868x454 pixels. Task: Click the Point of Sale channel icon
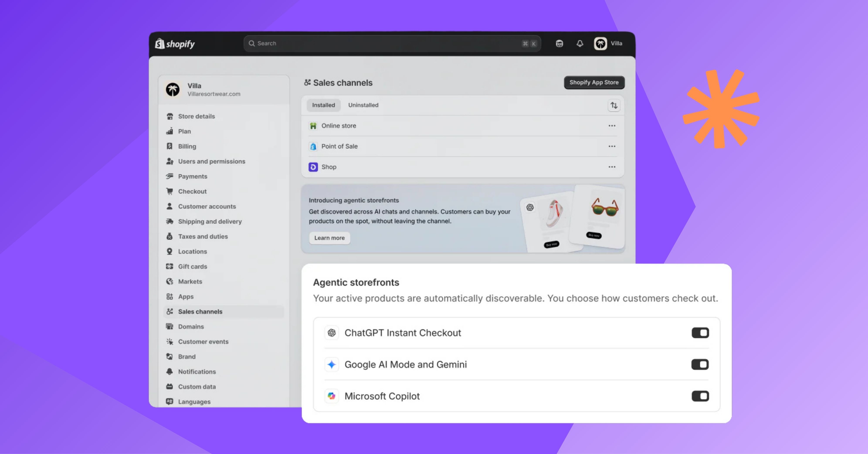click(313, 146)
